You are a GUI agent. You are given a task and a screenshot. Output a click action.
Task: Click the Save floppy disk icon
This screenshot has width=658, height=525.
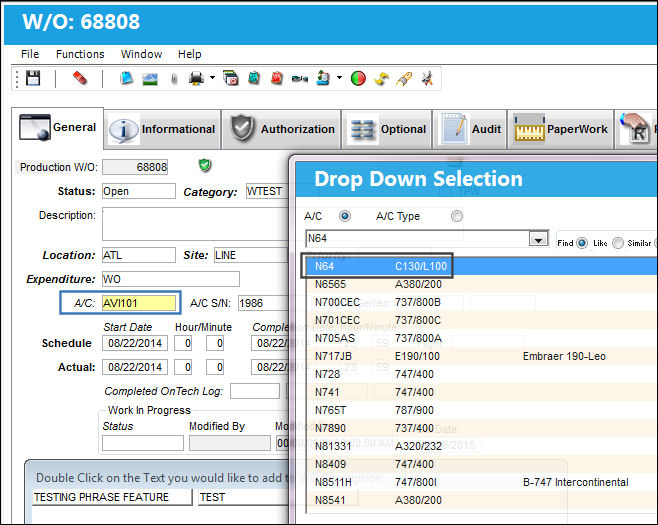tap(33, 78)
